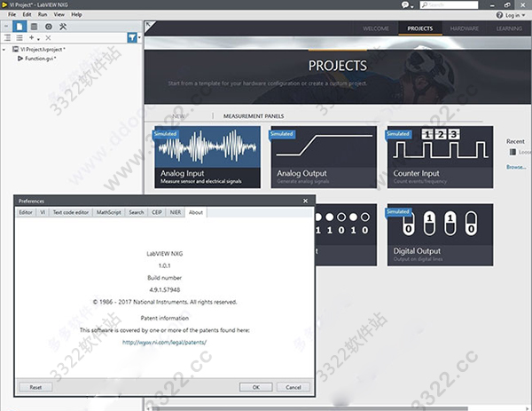Click the Browse... link under Recent
Screen dimensions: 532x411
pyautogui.click(x=516, y=167)
